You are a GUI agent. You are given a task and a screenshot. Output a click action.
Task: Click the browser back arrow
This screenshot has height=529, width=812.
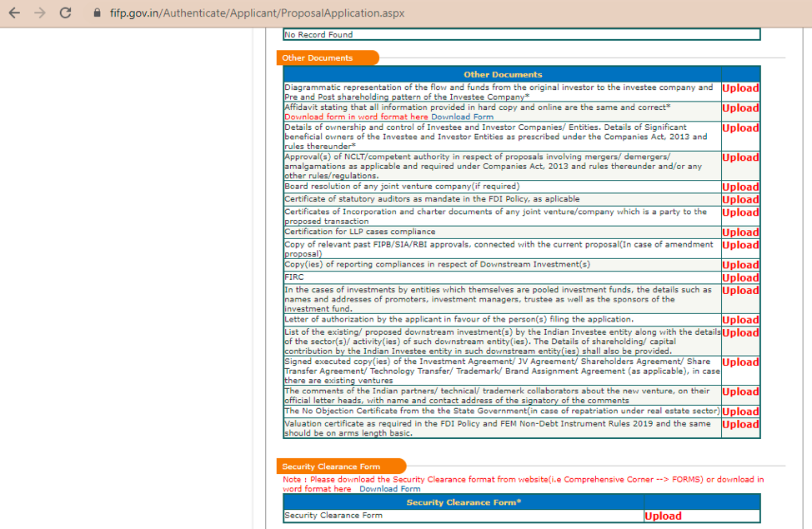click(x=14, y=12)
